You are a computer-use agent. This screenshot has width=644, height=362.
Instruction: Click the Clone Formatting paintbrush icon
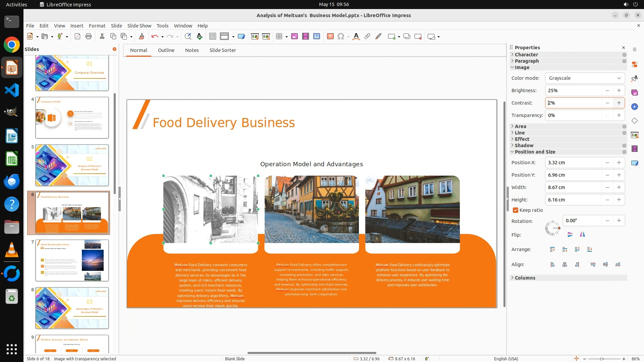click(x=141, y=37)
